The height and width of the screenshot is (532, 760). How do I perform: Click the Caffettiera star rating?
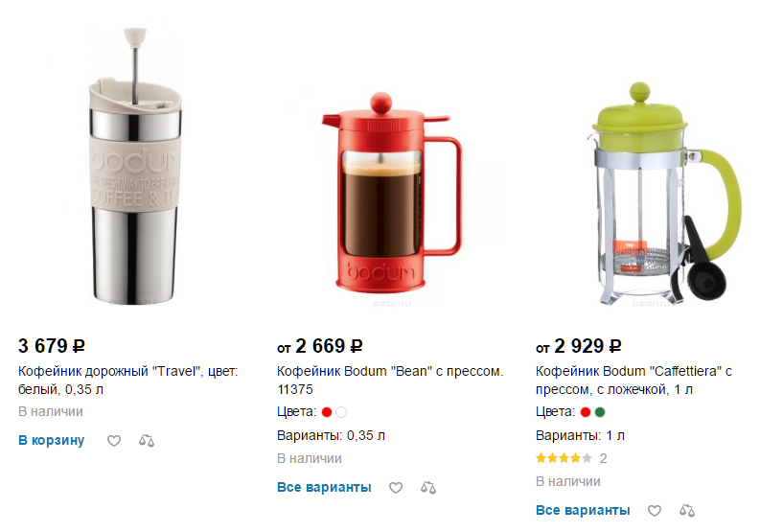564,458
